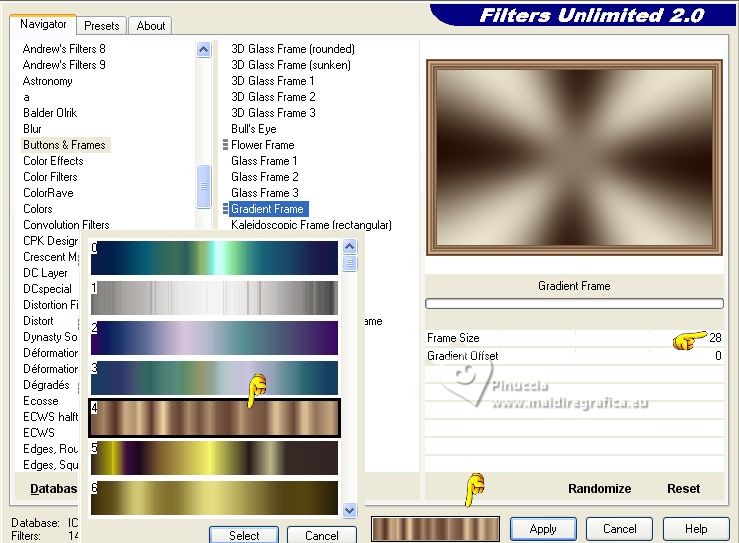Viewport: 739px width, 543px height.
Task: Choose 3D Glass Frame (sunken) filter
Action: click(291, 65)
